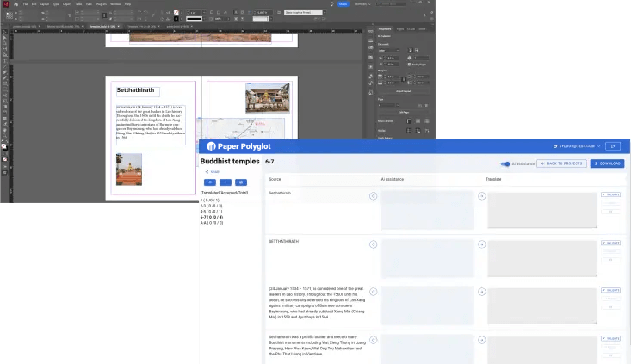This screenshot has width=631, height=364.
Task: Check Validate box for SETTHATHIRATH uppercase row
Action: click(x=610, y=244)
